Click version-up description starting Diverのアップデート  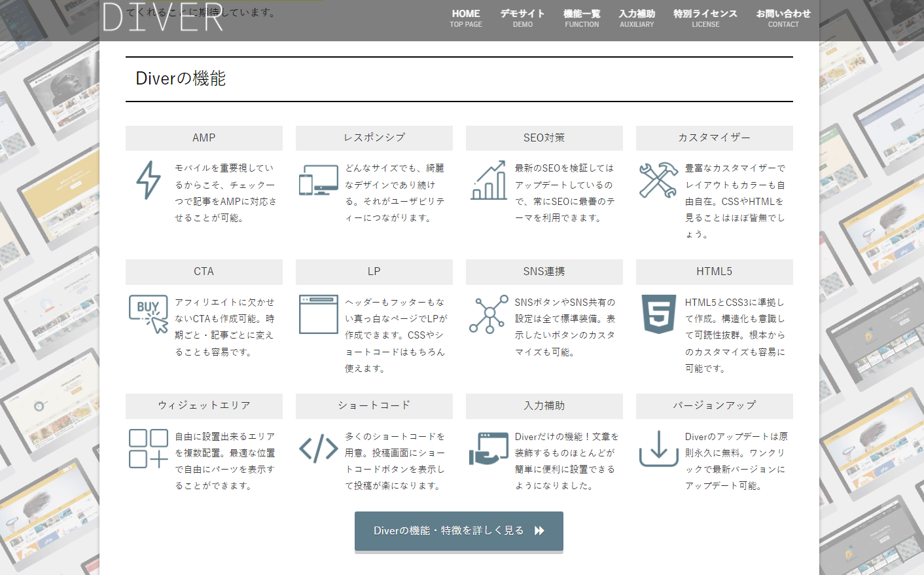click(x=736, y=461)
